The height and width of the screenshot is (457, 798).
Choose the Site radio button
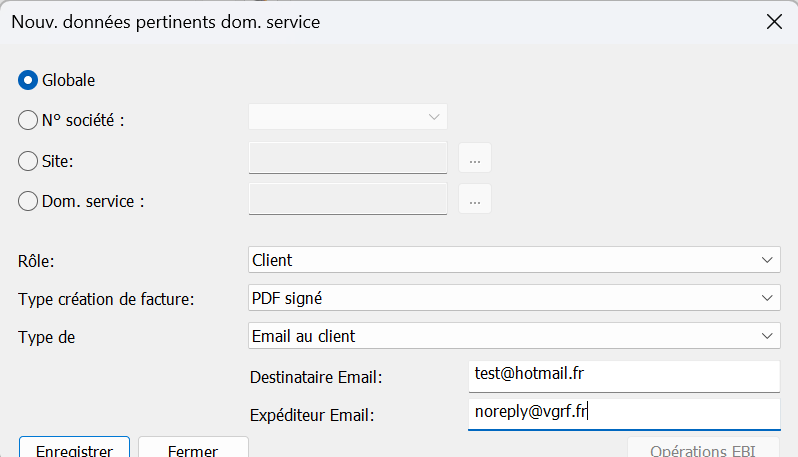(x=28, y=161)
